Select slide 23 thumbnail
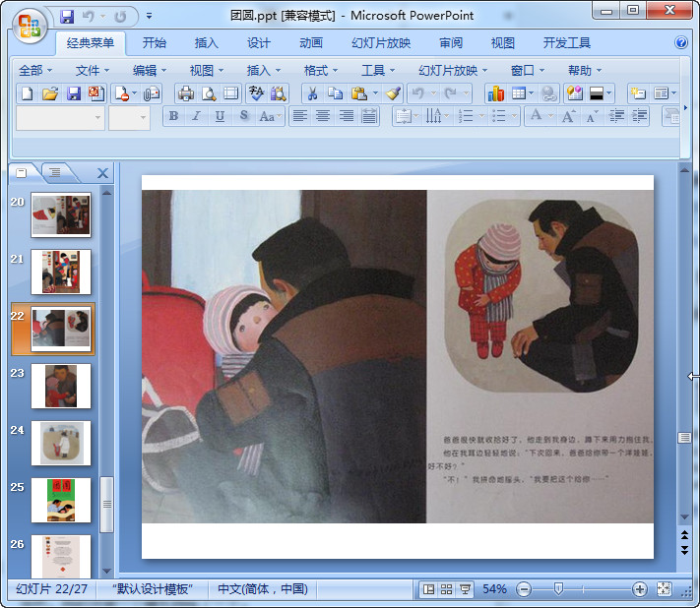 click(61, 387)
